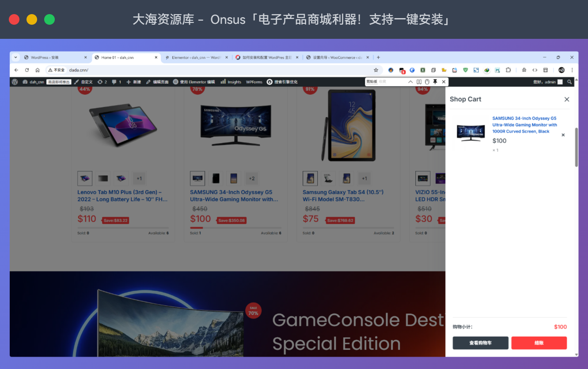
Task: Reload the page with the refresh icon
Action: tap(27, 70)
